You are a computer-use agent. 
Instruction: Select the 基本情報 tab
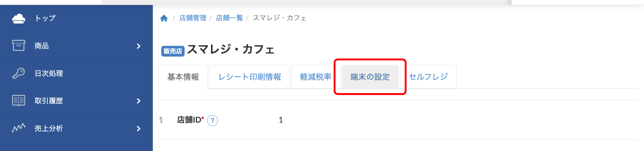pos(183,77)
